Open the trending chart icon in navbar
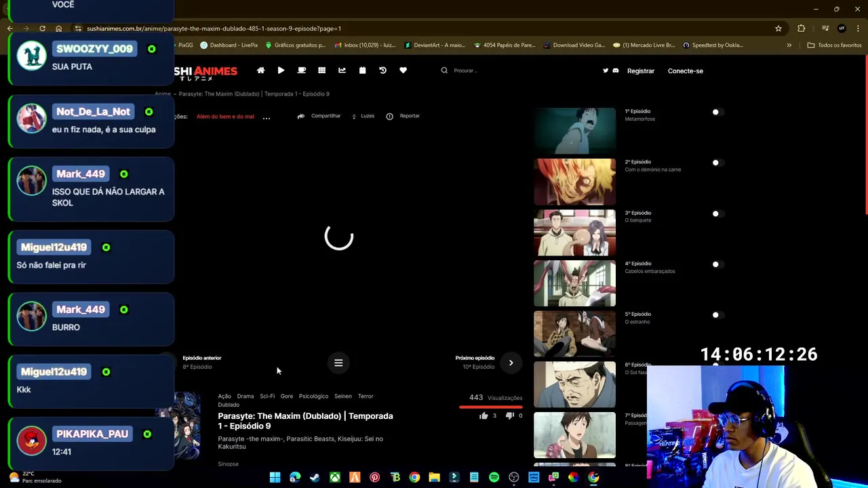The width and height of the screenshot is (868, 488). click(342, 70)
